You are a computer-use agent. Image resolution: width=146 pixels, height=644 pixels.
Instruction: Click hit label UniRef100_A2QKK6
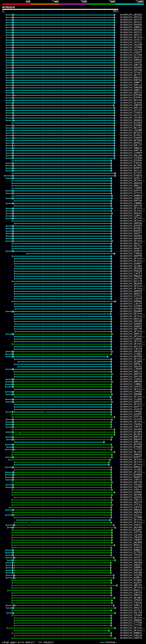click(131, 492)
